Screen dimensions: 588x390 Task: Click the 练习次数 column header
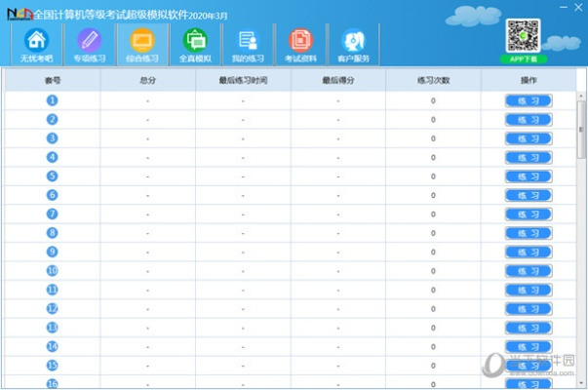click(434, 80)
